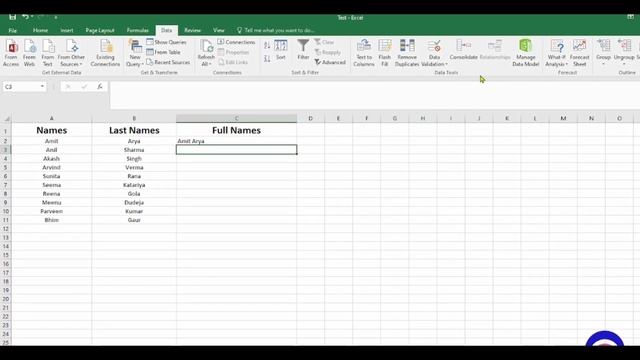Select cell containing Amit Arya
Screen dimensions: 640x360
point(236,141)
